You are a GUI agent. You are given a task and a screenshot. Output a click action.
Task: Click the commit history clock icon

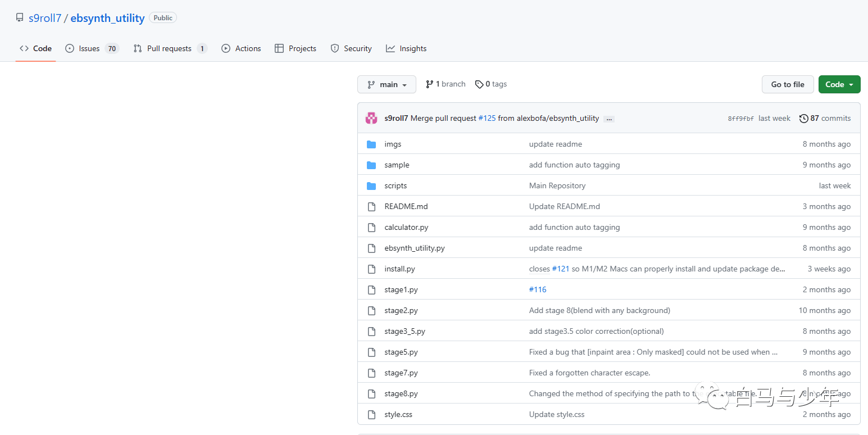pos(803,118)
